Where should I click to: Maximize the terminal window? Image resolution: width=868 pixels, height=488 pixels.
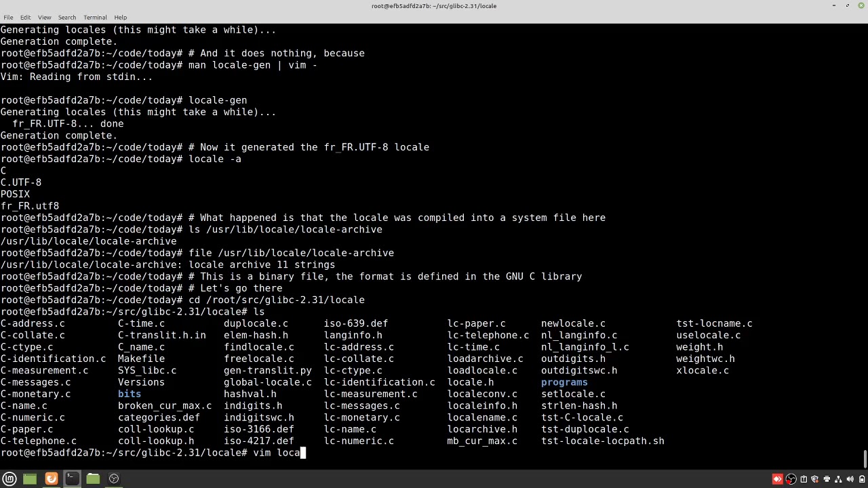[848, 6]
